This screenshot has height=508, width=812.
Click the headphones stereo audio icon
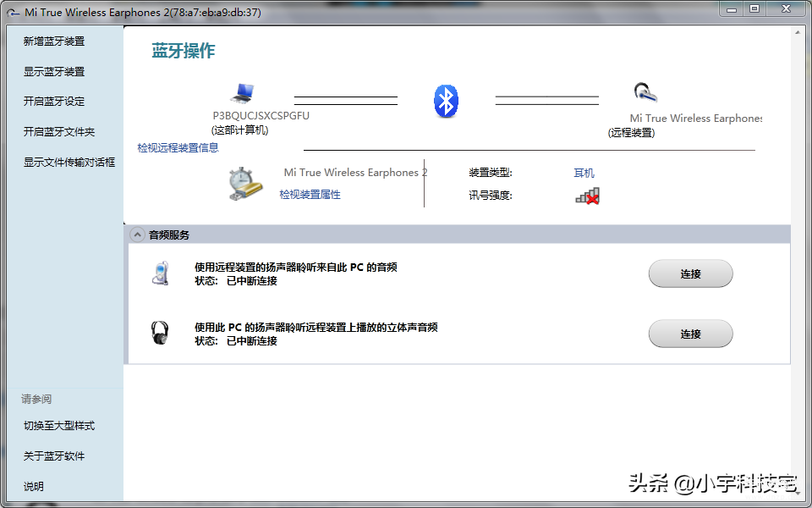pyautogui.click(x=160, y=333)
